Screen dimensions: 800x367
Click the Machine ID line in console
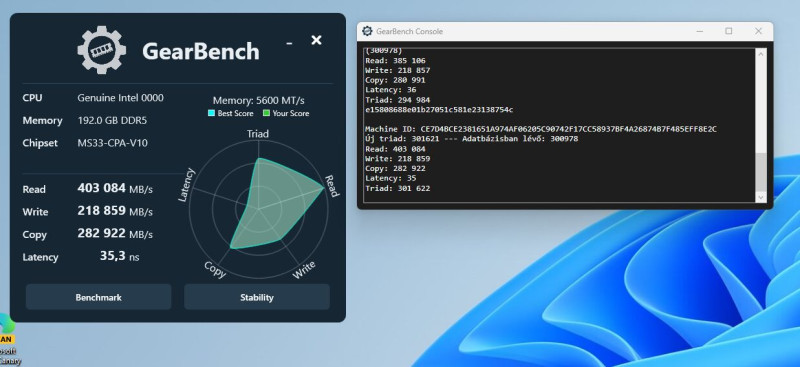[x=541, y=129]
